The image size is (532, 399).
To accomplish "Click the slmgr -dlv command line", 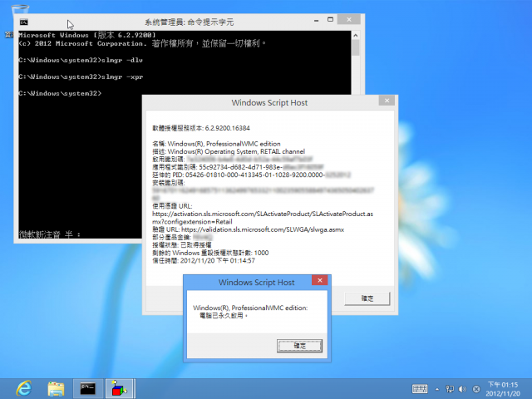I will pyautogui.click(x=81, y=60).
